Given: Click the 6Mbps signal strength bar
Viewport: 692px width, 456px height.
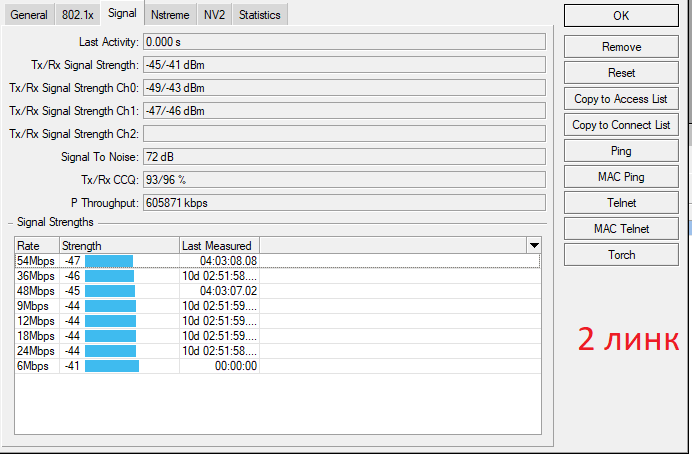Looking at the screenshot, I should click(111, 366).
